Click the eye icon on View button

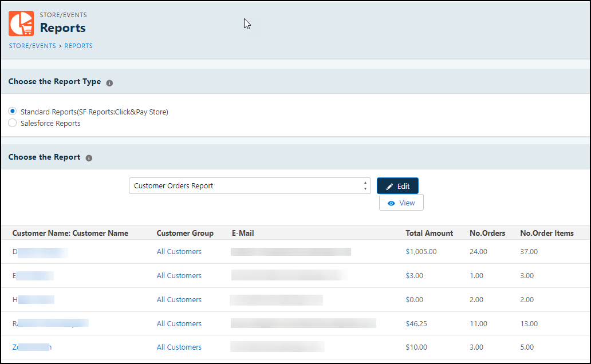click(391, 203)
